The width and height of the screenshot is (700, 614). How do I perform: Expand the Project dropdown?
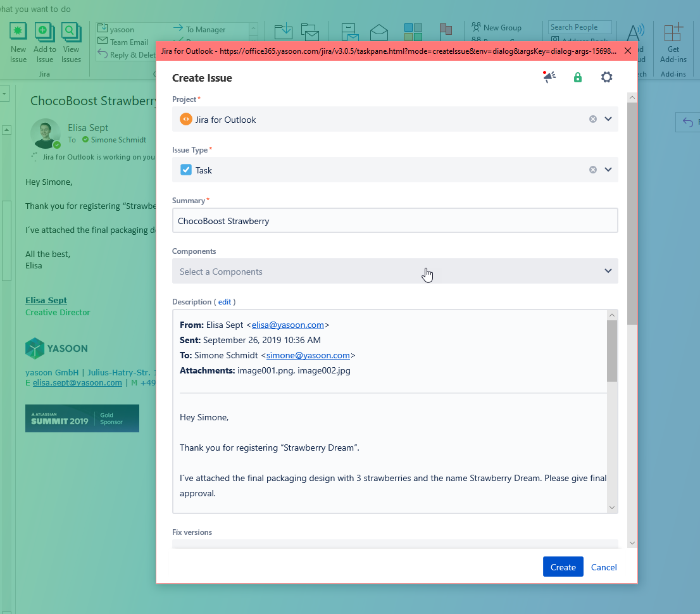[x=608, y=119]
